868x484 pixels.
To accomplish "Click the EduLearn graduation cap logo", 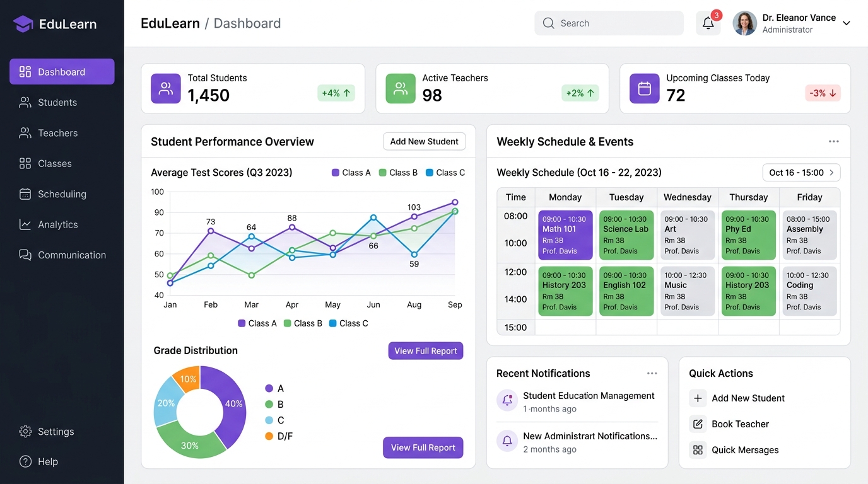I will point(23,24).
